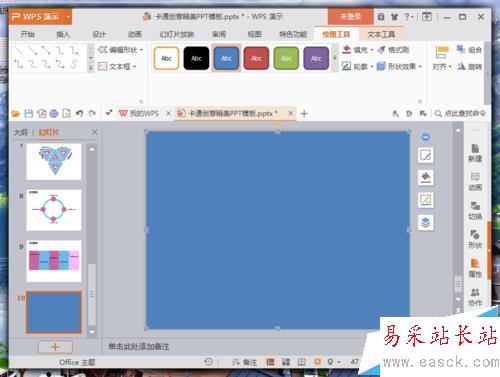This screenshot has width=500, height=377.
Task: Click the Outline (轮廓) icon
Action: [x=346, y=66]
